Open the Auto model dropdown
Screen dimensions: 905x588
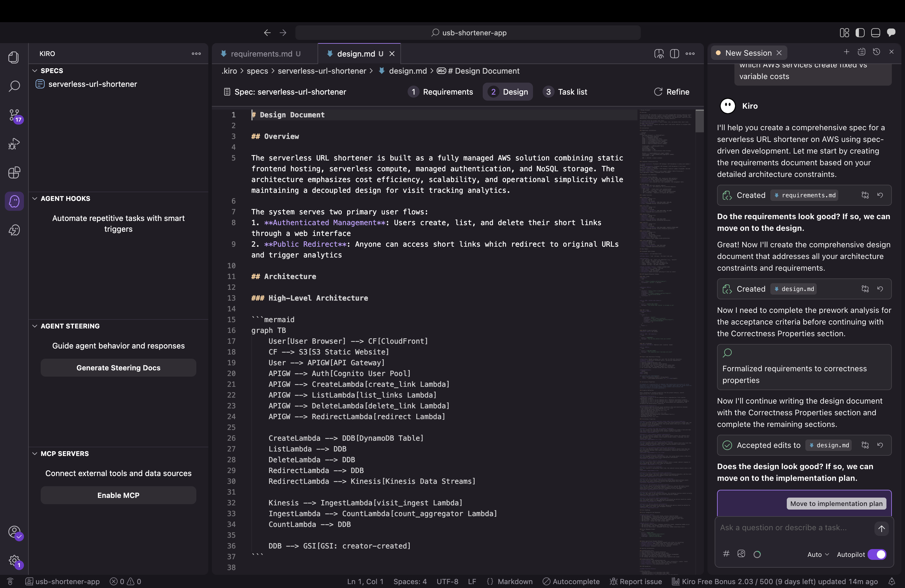[818, 554]
